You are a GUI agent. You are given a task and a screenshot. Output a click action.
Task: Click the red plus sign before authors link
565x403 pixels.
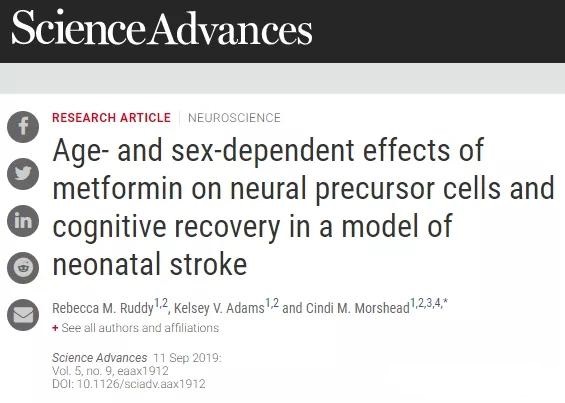(55, 328)
